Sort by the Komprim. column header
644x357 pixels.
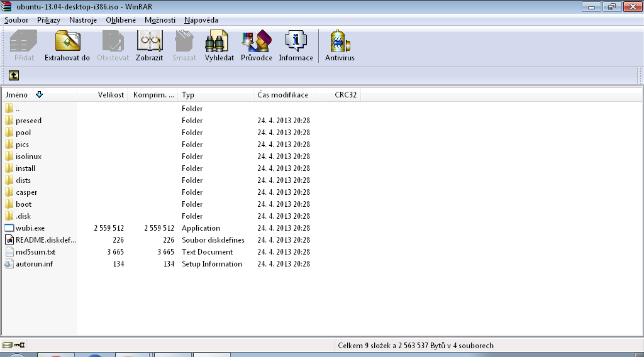(153, 95)
